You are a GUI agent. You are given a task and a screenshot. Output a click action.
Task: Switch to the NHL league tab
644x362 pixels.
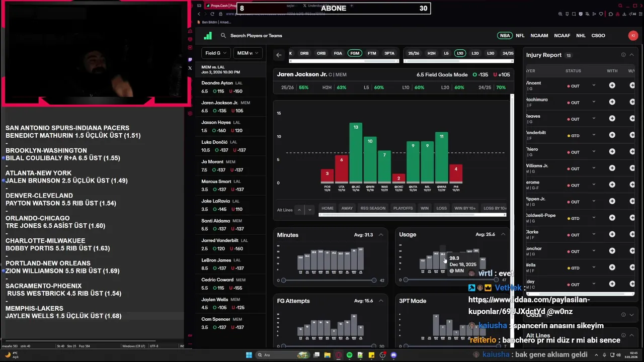pos(581,36)
